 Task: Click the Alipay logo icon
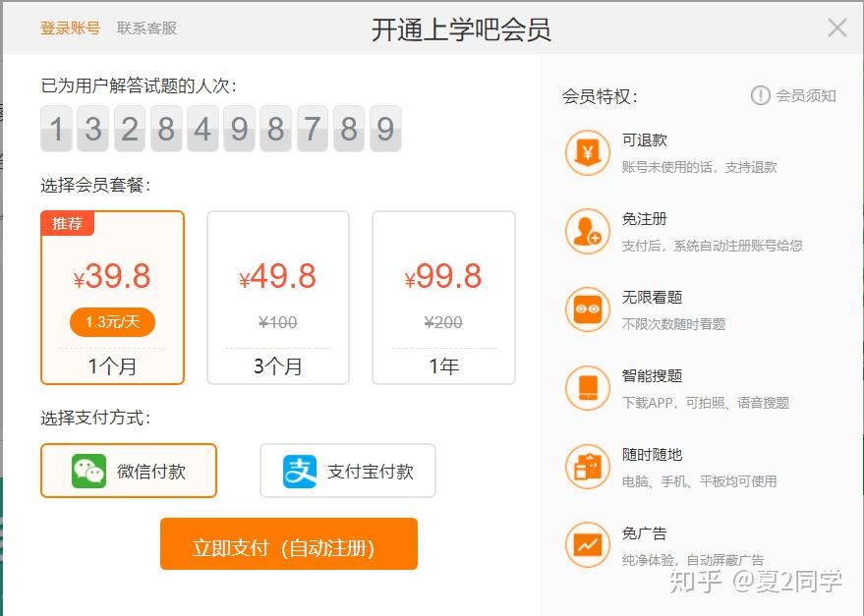tap(300, 472)
